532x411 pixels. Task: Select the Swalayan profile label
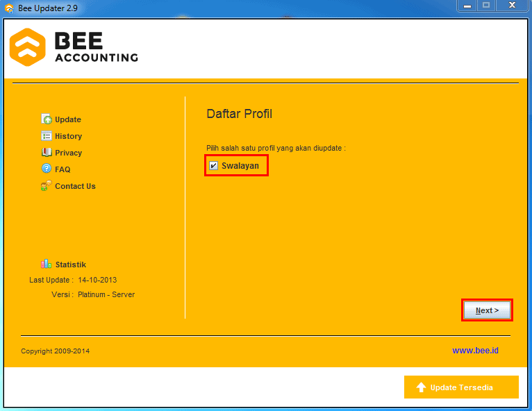coord(240,165)
